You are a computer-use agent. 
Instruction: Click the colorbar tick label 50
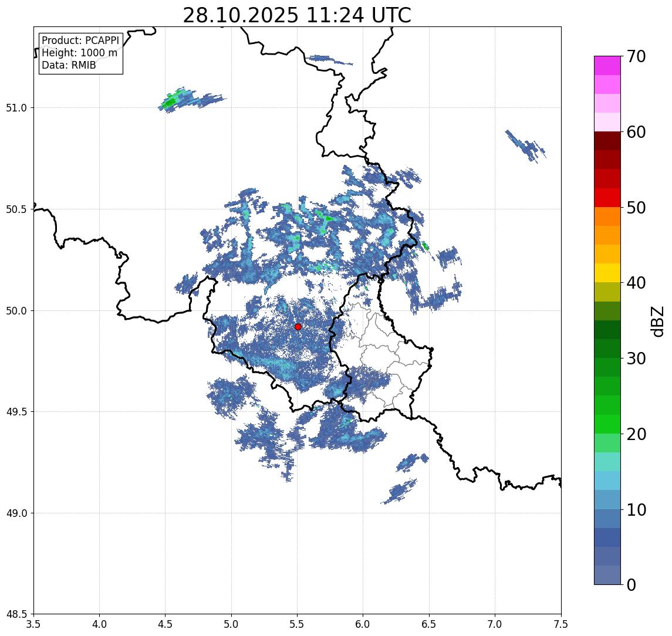click(636, 208)
